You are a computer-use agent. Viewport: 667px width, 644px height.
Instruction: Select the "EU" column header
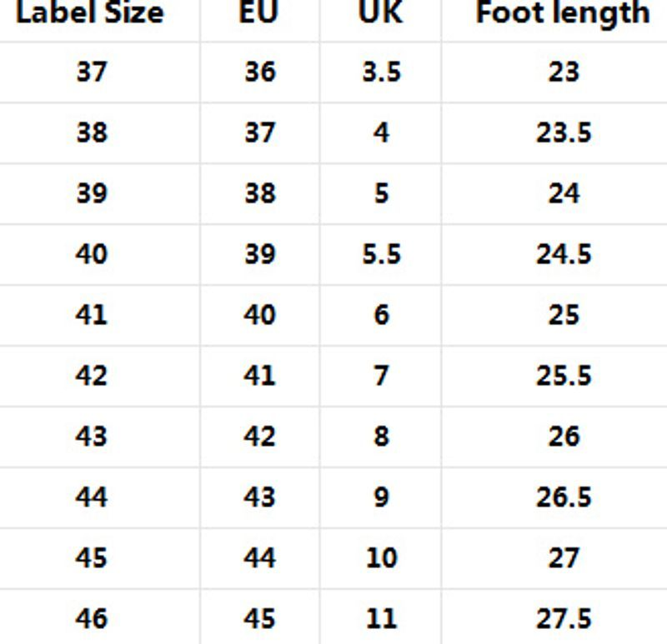258,12
